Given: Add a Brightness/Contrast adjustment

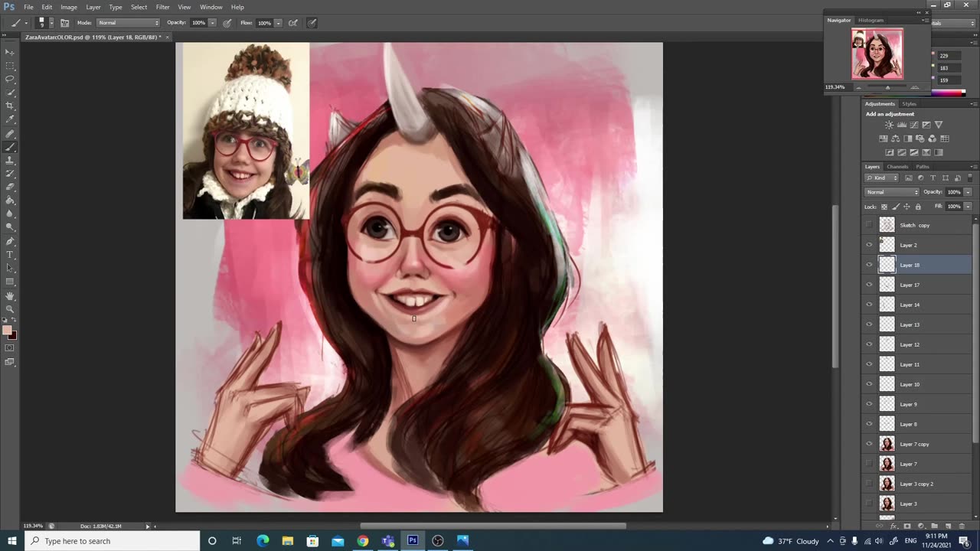Looking at the screenshot, I should coord(889,125).
